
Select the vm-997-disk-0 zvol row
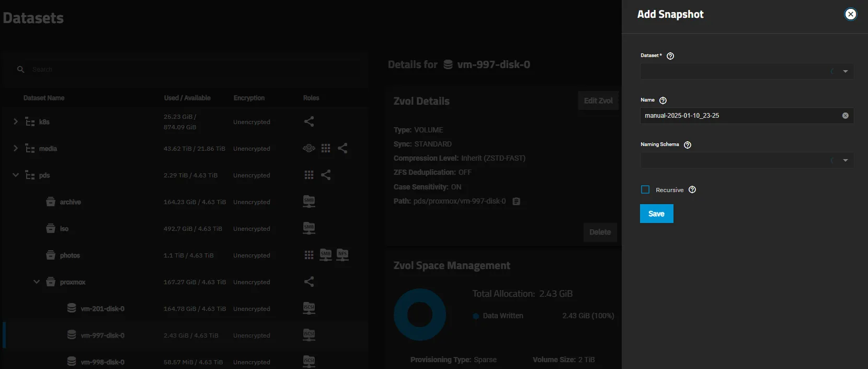(x=186, y=335)
